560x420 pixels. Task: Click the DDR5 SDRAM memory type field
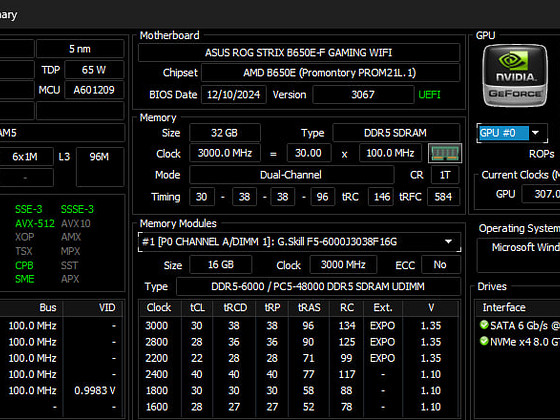[x=396, y=133]
